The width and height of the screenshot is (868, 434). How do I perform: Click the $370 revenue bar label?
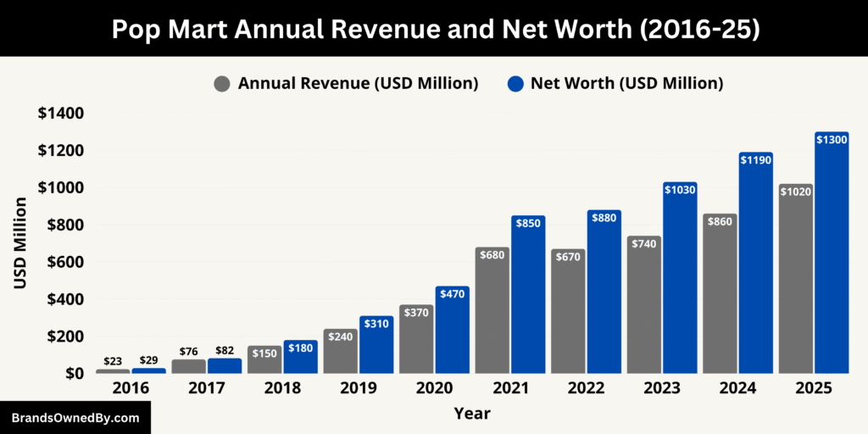[417, 313]
